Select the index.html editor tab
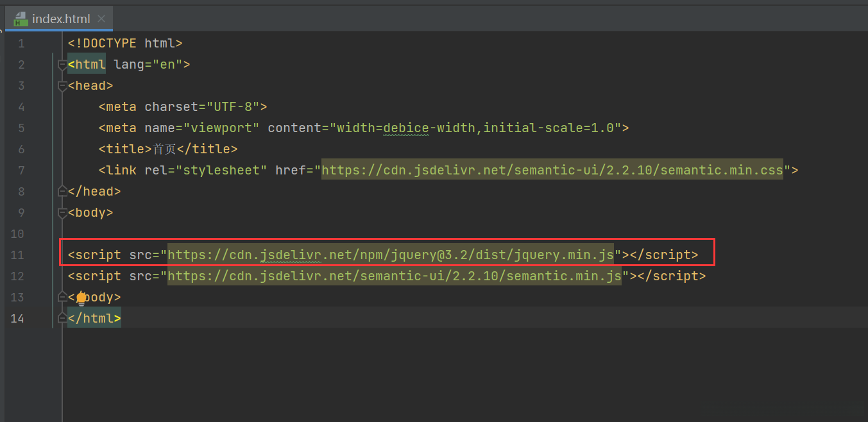868x422 pixels. pyautogui.click(x=58, y=19)
